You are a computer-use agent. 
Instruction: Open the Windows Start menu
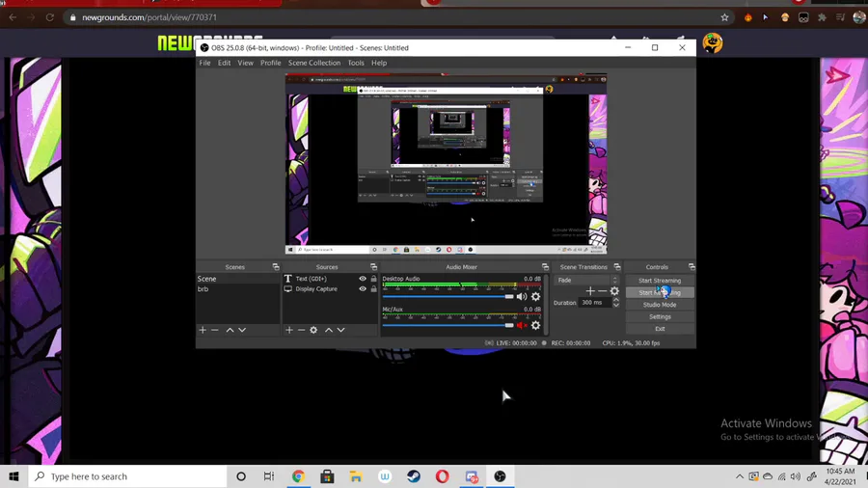coord(14,476)
